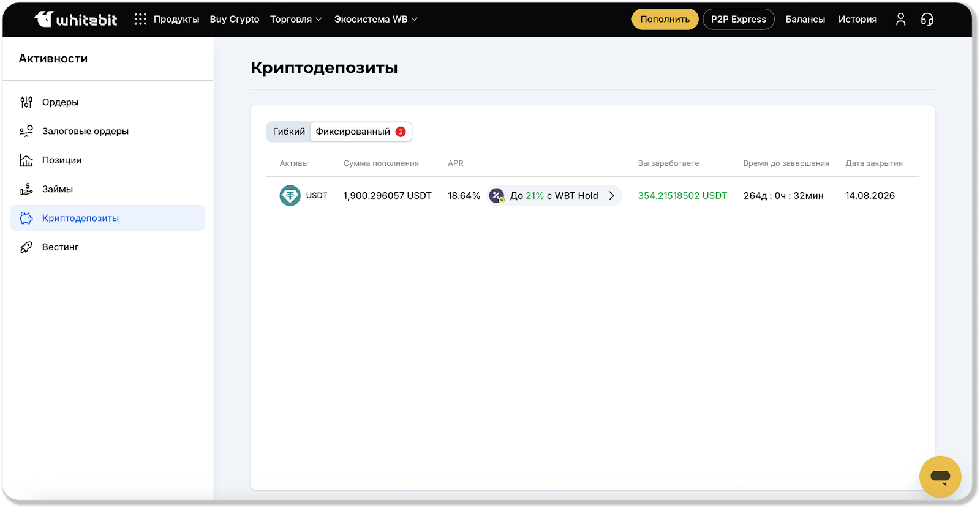Expand the Торговля dropdown menu
980x508 pixels.
pyautogui.click(x=296, y=20)
